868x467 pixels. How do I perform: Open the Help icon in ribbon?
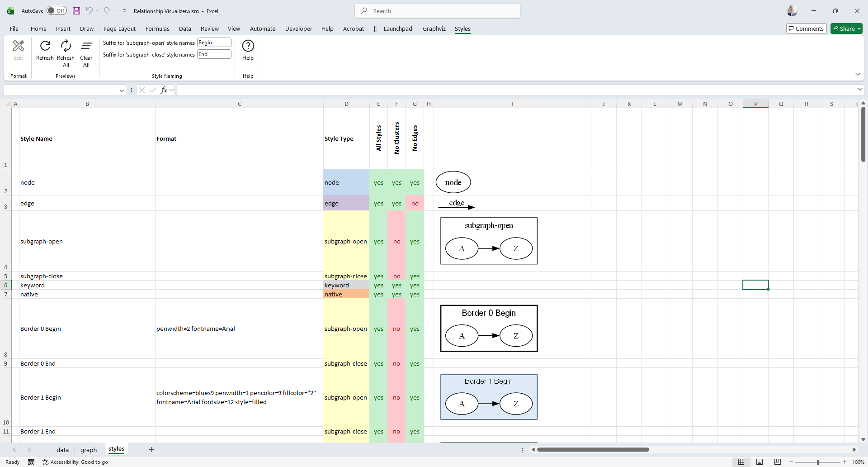point(248,46)
